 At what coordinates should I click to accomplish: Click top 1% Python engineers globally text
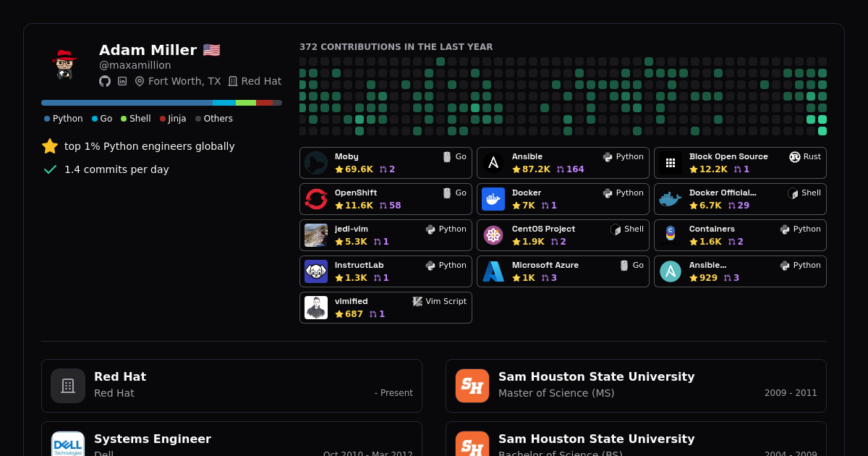(150, 146)
